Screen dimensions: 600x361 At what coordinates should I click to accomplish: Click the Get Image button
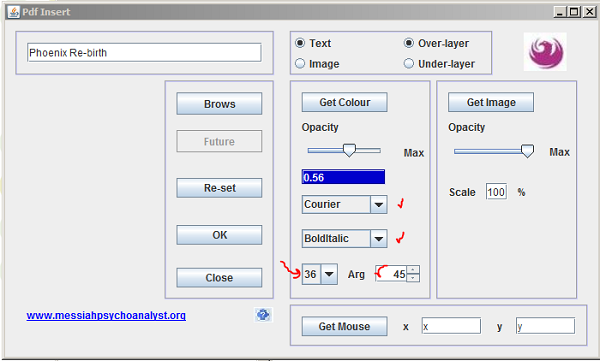[491, 102]
